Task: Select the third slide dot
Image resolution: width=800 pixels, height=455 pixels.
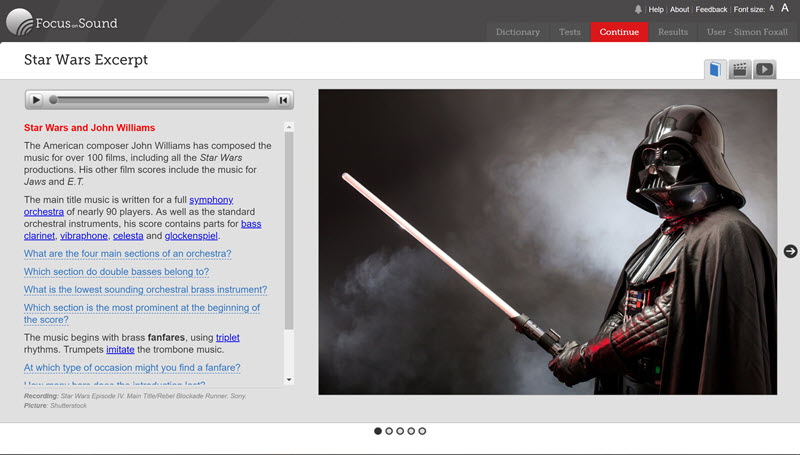Action: [x=400, y=431]
